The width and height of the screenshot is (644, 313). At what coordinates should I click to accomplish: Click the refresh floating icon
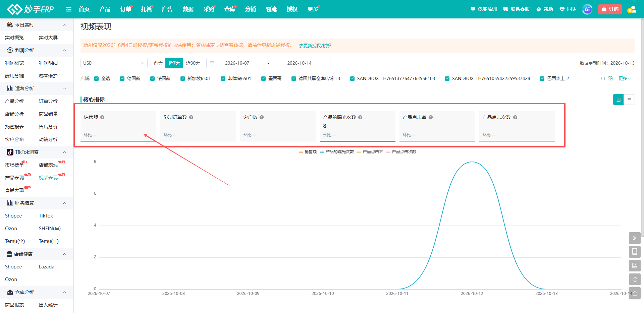tap(635, 279)
